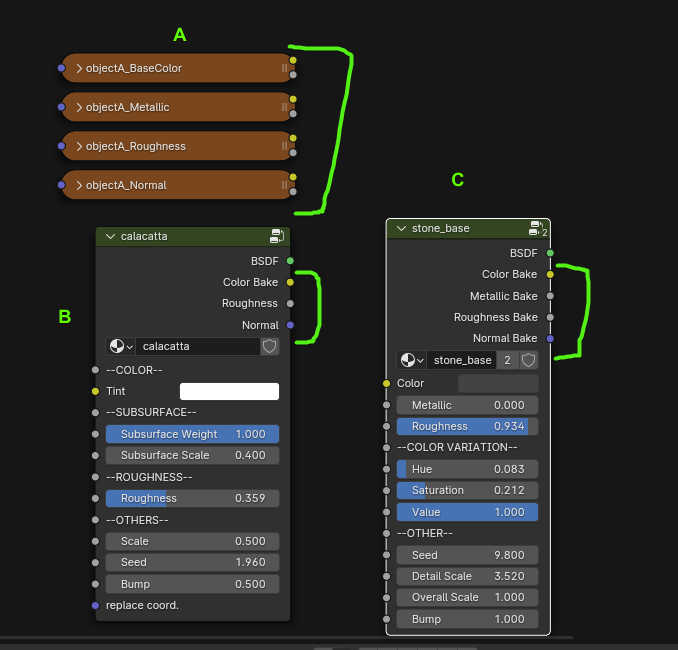Expand the objectA_Roughness node
This screenshot has width=678, height=650.
79,146
